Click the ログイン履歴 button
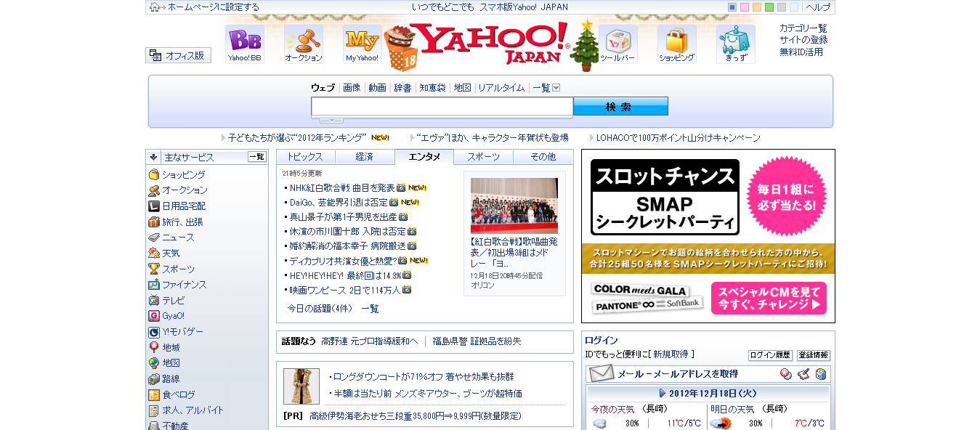The width and height of the screenshot is (980, 430). [770, 355]
